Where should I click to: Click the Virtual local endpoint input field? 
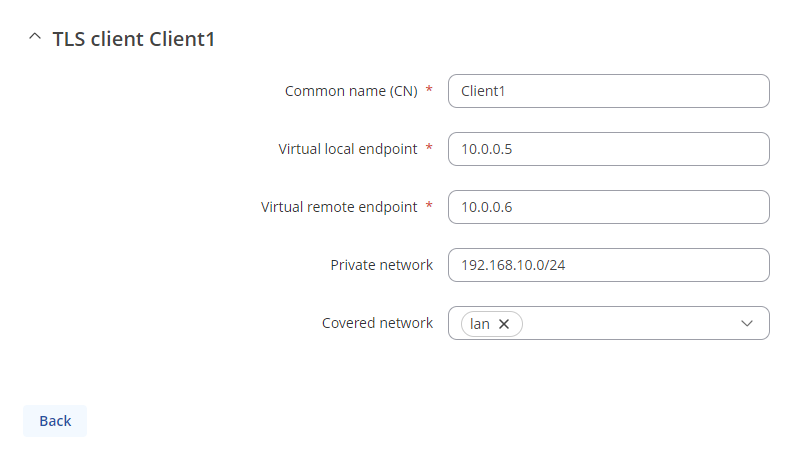[608, 149]
